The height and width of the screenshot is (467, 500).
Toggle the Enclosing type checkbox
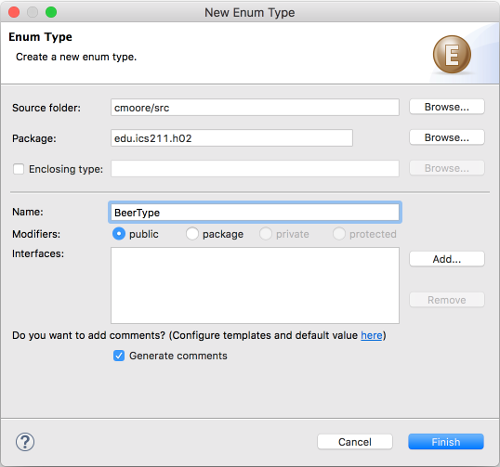pos(18,169)
